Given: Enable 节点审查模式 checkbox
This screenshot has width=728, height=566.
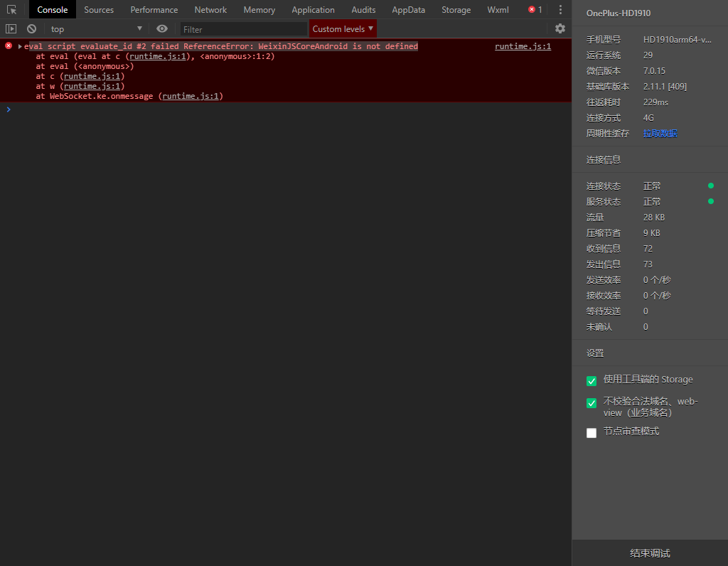Looking at the screenshot, I should [591, 433].
